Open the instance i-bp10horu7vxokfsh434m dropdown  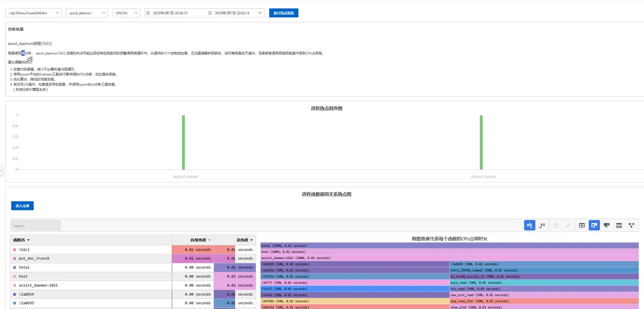(34, 13)
